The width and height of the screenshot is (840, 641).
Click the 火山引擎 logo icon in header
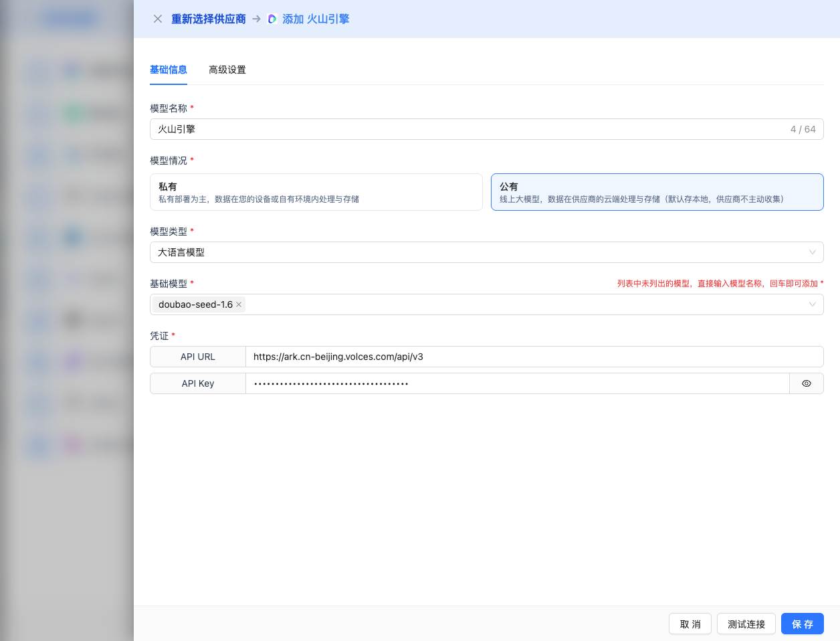coord(272,19)
